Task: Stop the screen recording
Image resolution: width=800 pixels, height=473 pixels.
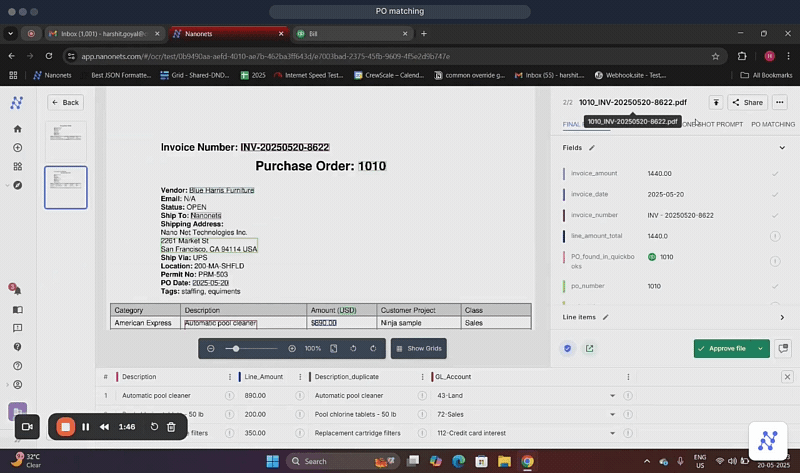Action: (x=65, y=427)
